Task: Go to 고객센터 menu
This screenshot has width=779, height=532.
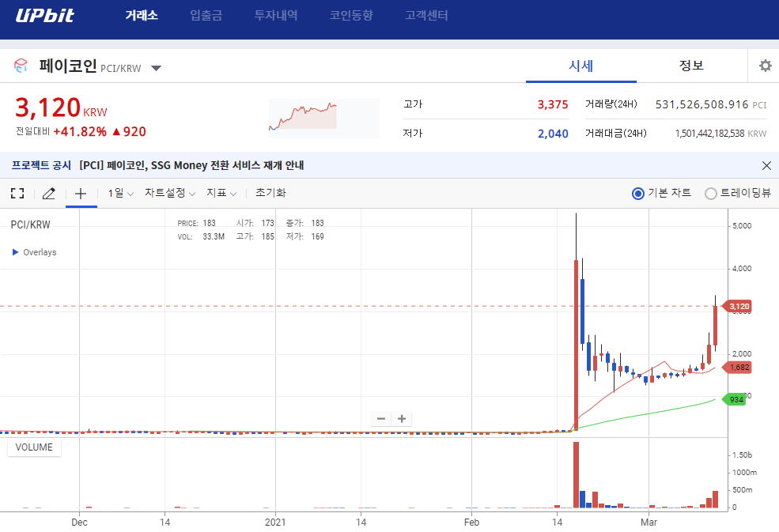Action: pos(426,15)
